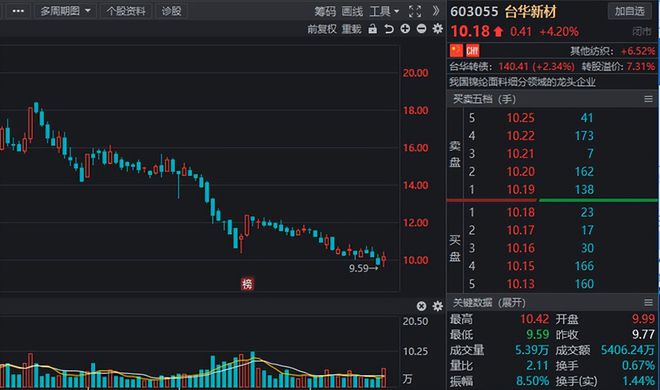Click the undo arrow icon
Screen dimensions: 660x390
pyautogui.click(x=389, y=29)
